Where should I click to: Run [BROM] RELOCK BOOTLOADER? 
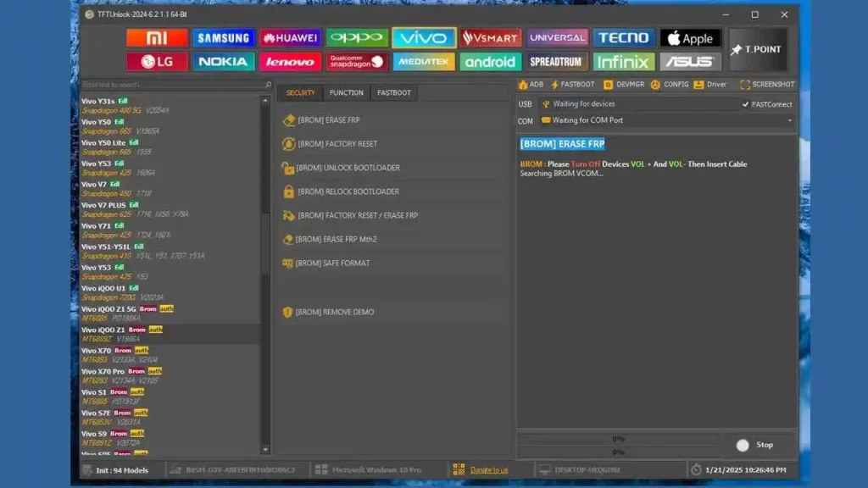(392, 191)
